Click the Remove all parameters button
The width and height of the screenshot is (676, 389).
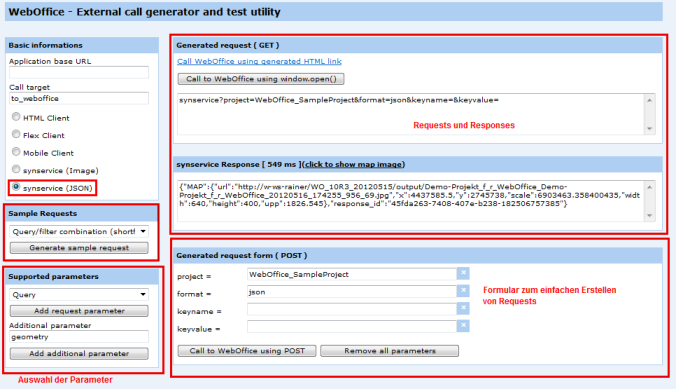[x=389, y=351]
